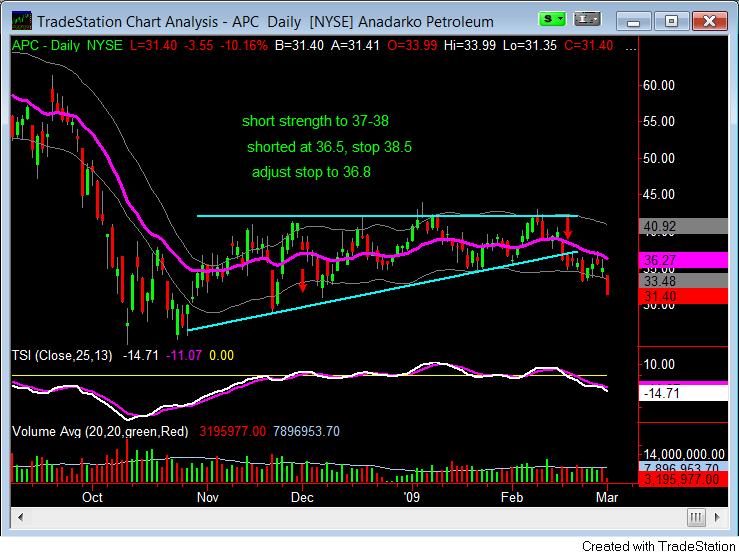This screenshot has height=554, width=739.
Task: Click the '7896953.70' volume average value
Action: click(x=306, y=431)
